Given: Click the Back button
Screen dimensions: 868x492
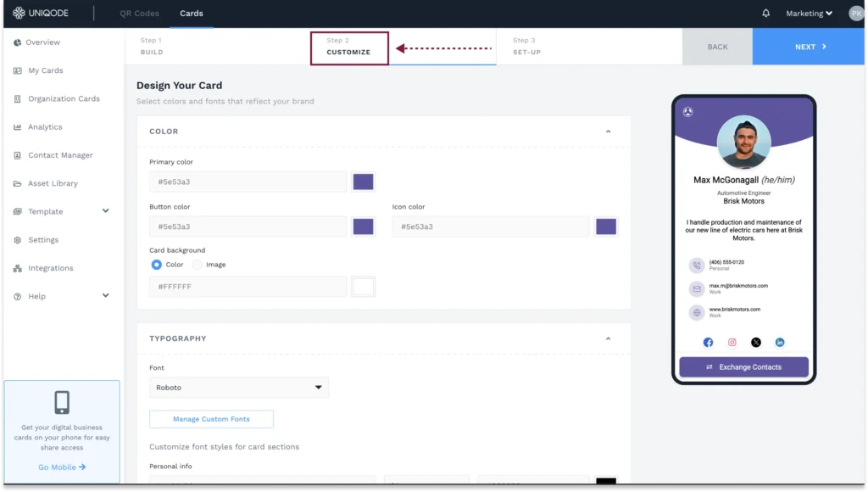Looking at the screenshot, I should pos(717,48).
